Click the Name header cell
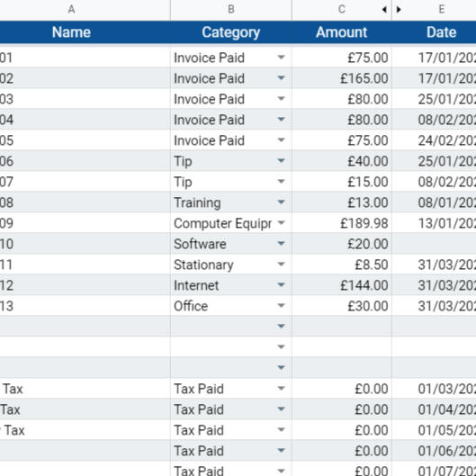 tap(71, 32)
